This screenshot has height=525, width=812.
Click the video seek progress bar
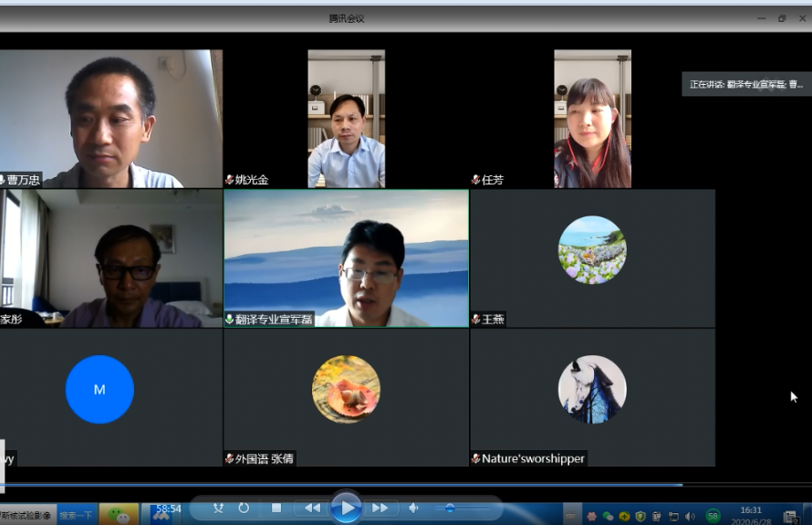click(x=365, y=485)
